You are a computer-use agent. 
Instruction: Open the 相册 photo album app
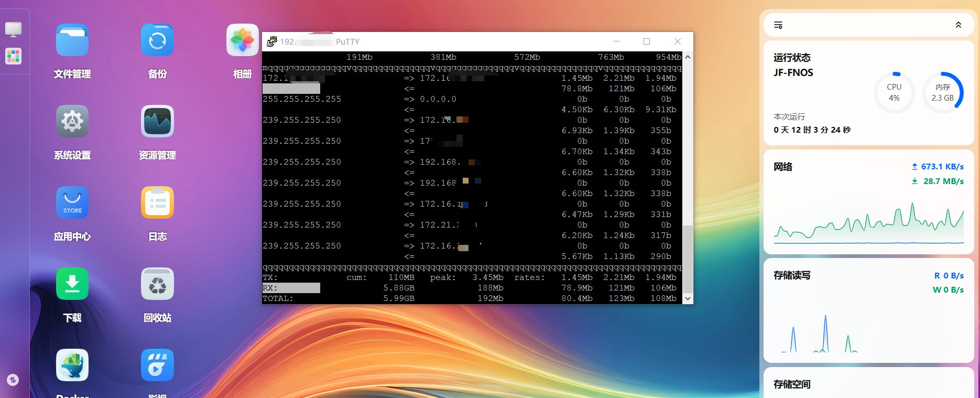pyautogui.click(x=242, y=40)
